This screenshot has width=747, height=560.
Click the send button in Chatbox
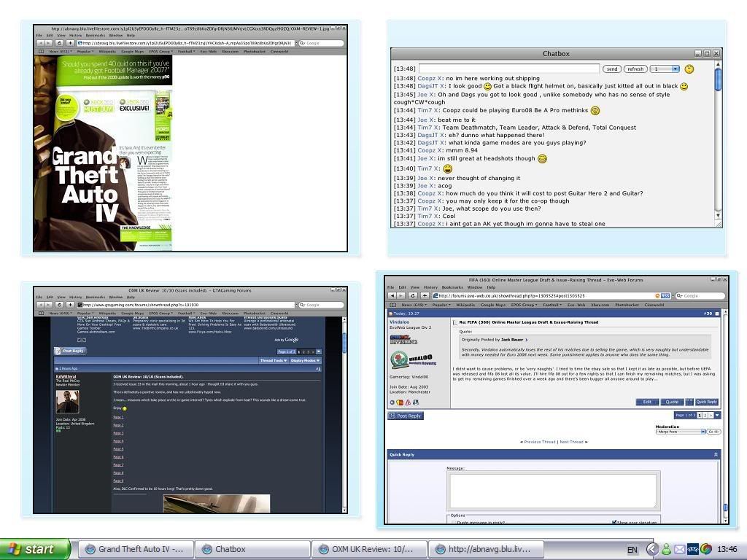point(612,69)
